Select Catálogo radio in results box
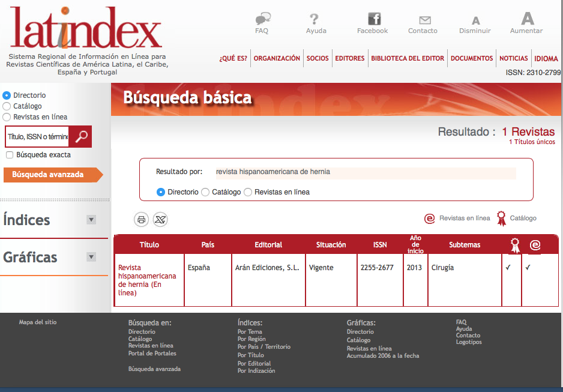The height and width of the screenshot is (392, 563). coord(205,192)
